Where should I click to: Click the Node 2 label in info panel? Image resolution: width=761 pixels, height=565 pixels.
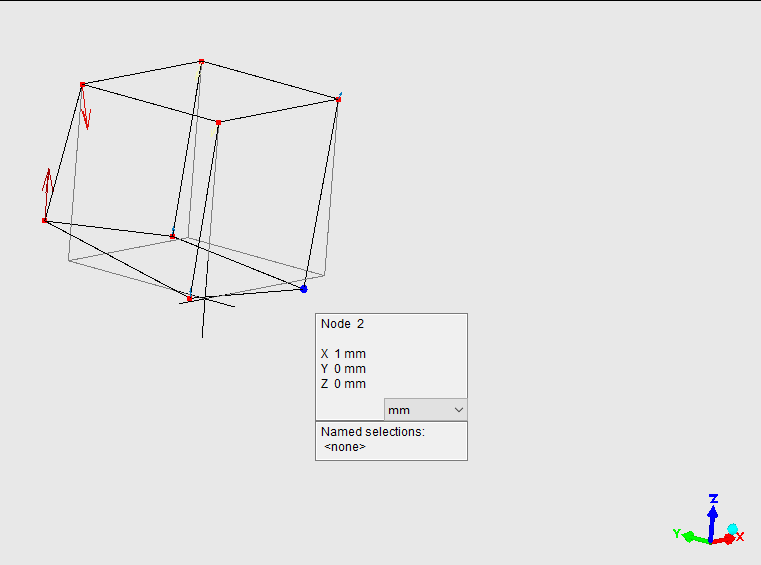click(x=343, y=324)
